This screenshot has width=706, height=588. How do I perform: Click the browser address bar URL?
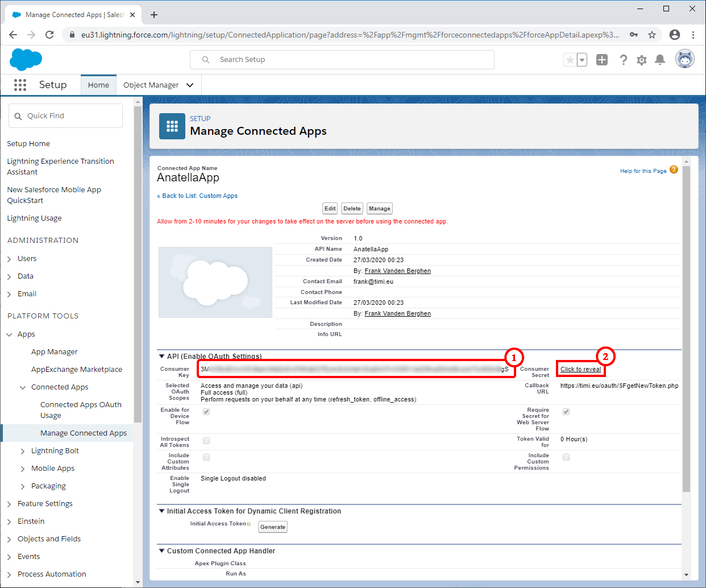tap(350, 35)
